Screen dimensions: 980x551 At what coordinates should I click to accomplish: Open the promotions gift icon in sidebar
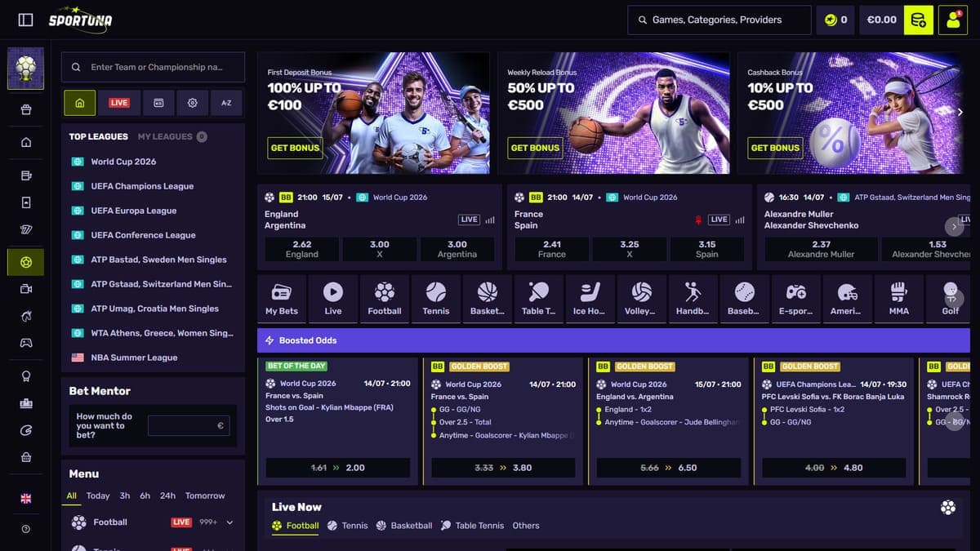click(x=26, y=109)
